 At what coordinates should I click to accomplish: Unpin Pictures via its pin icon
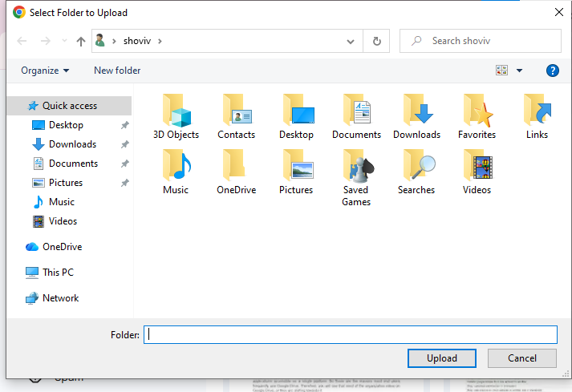[x=125, y=183]
